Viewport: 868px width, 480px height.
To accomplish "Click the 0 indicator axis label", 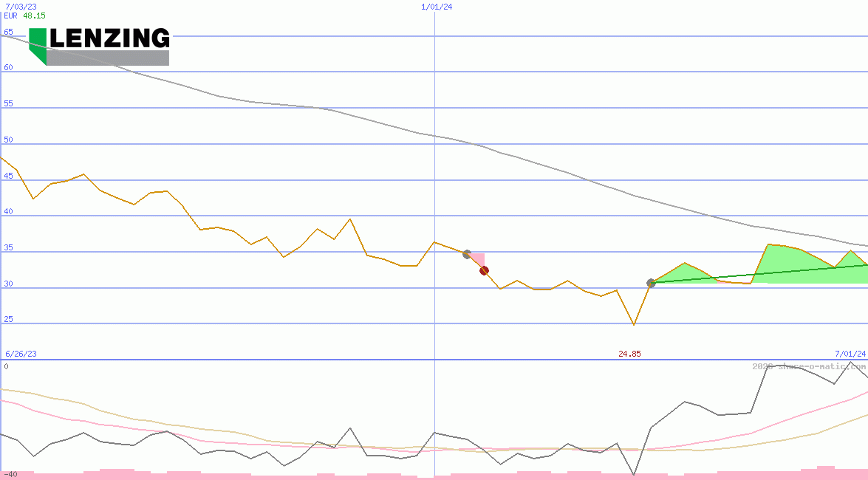I will pyautogui.click(x=6, y=366).
